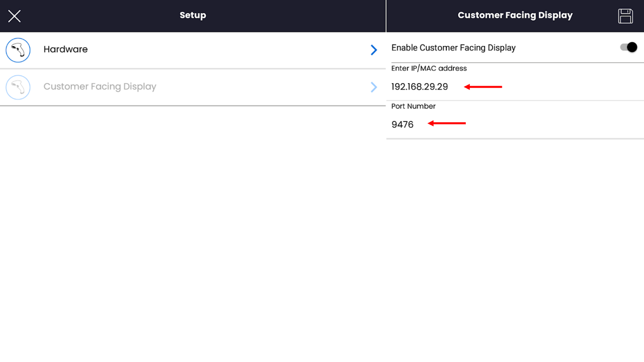644x362 pixels.
Task: Select the Customer Facing Display menu item
Action: (100, 87)
